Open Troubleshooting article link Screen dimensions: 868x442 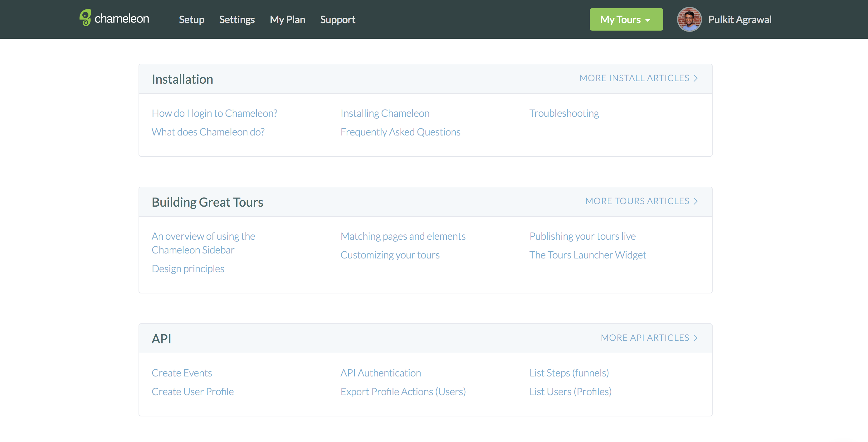click(x=564, y=113)
